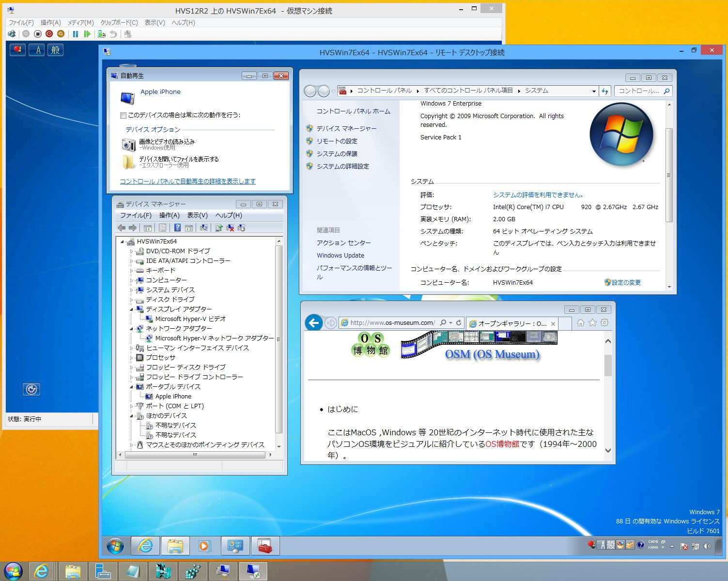Choose デバイスを開いてファイルを表示する option

170,162
